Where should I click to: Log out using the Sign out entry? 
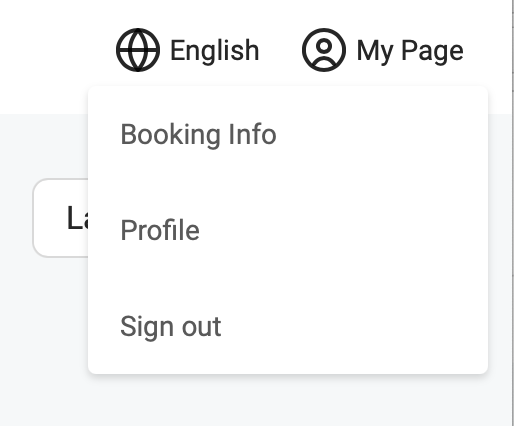171,326
